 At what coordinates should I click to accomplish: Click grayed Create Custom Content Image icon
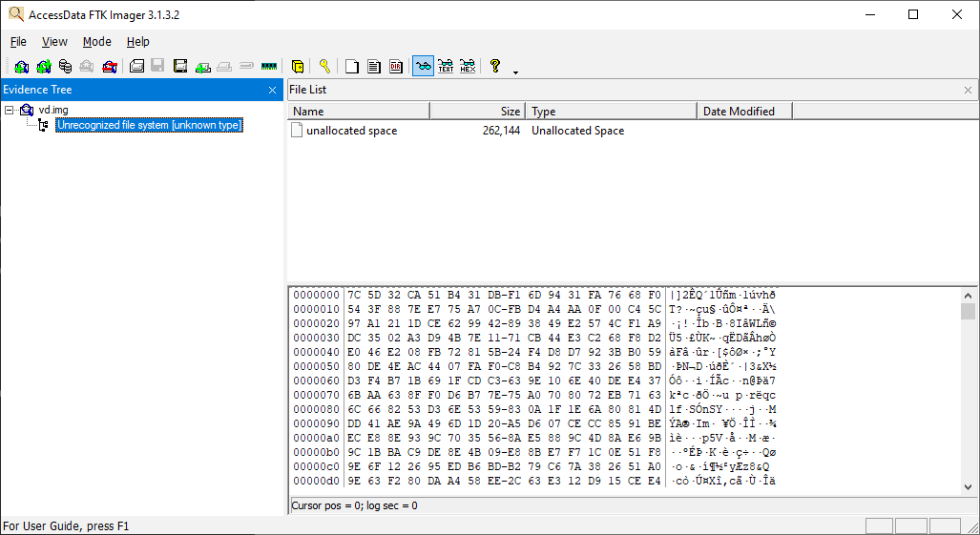point(224,66)
